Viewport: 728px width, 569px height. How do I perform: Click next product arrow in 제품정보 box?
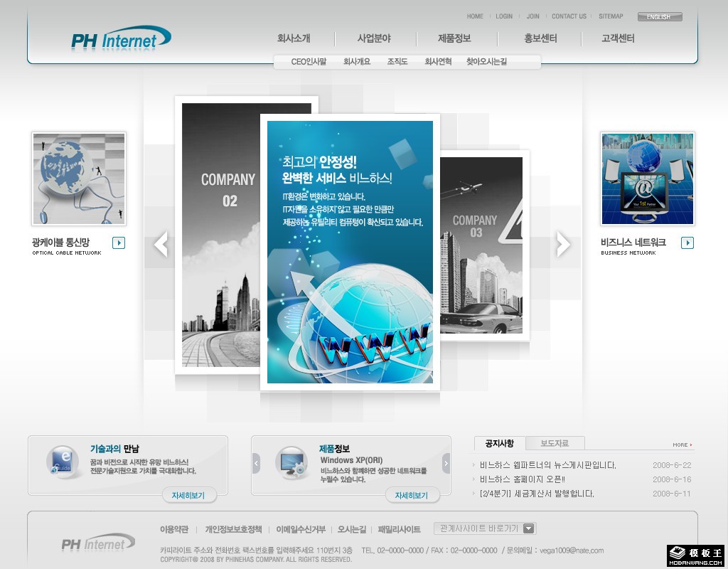pyautogui.click(x=446, y=463)
